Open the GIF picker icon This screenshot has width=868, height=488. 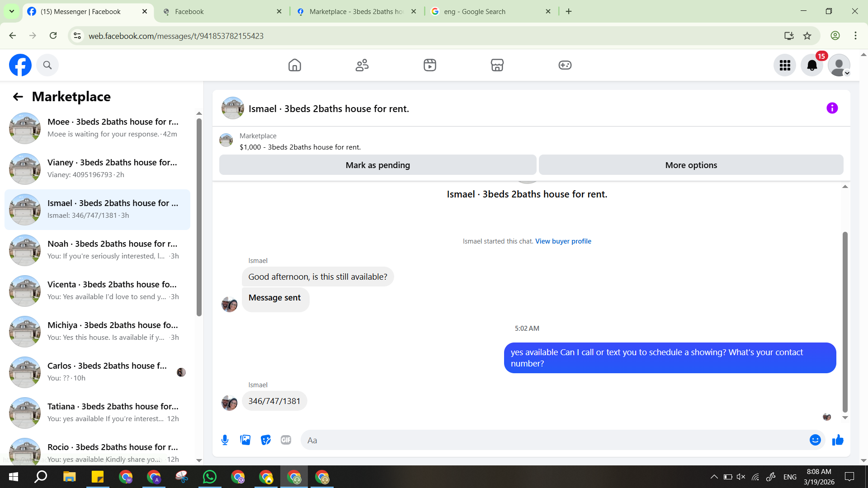[x=286, y=440]
